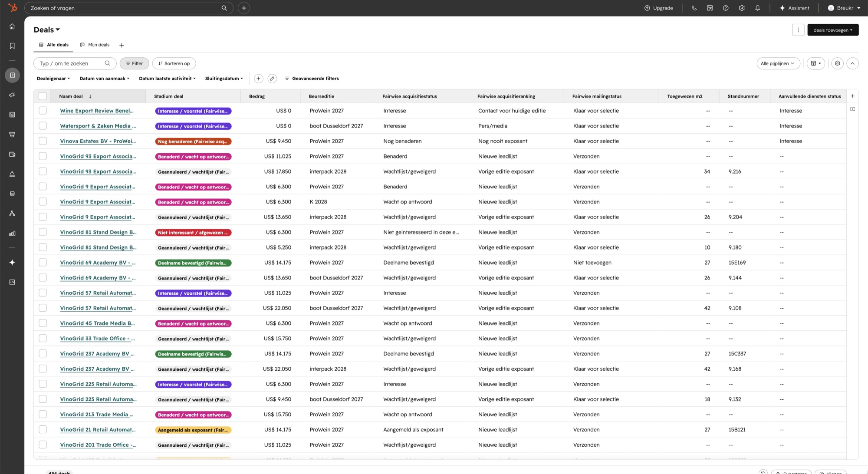Focus the Zoeken of vragen search bar
Viewport: 868px width, 474px height.
click(129, 8)
